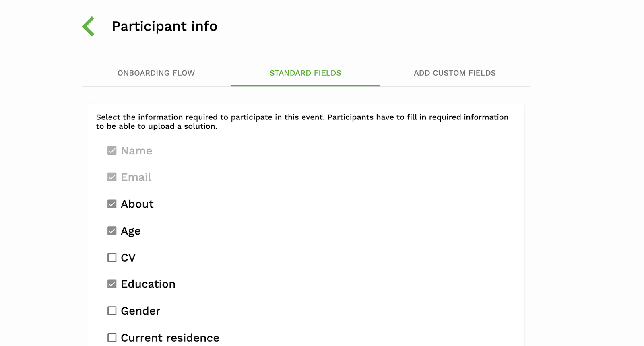
Task: Click the Age field label text
Action: pos(131,231)
